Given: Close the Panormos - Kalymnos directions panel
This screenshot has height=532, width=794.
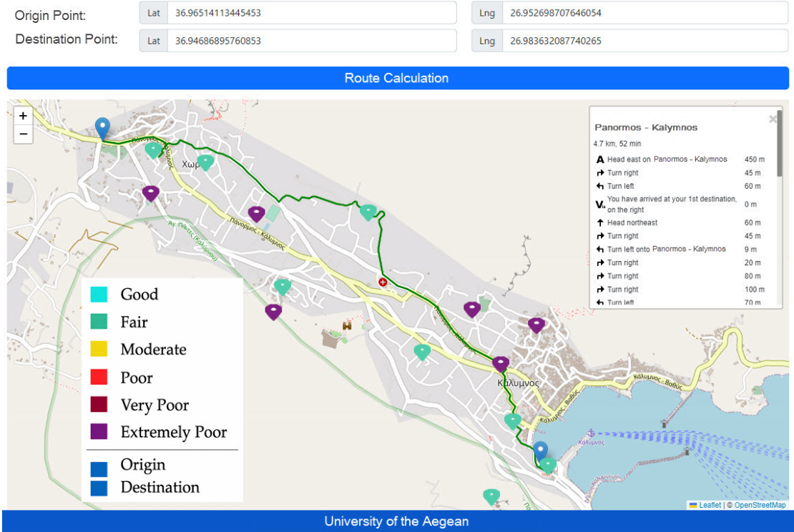Looking at the screenshot, I should [x=773, y=119].
